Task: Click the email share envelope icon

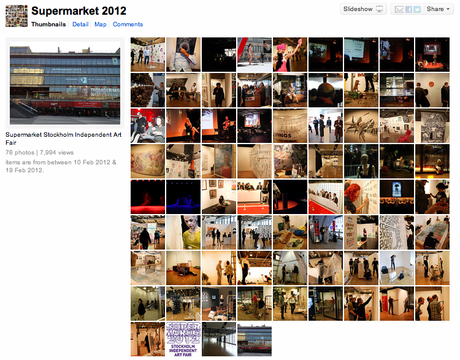Action: click(398, 9)
